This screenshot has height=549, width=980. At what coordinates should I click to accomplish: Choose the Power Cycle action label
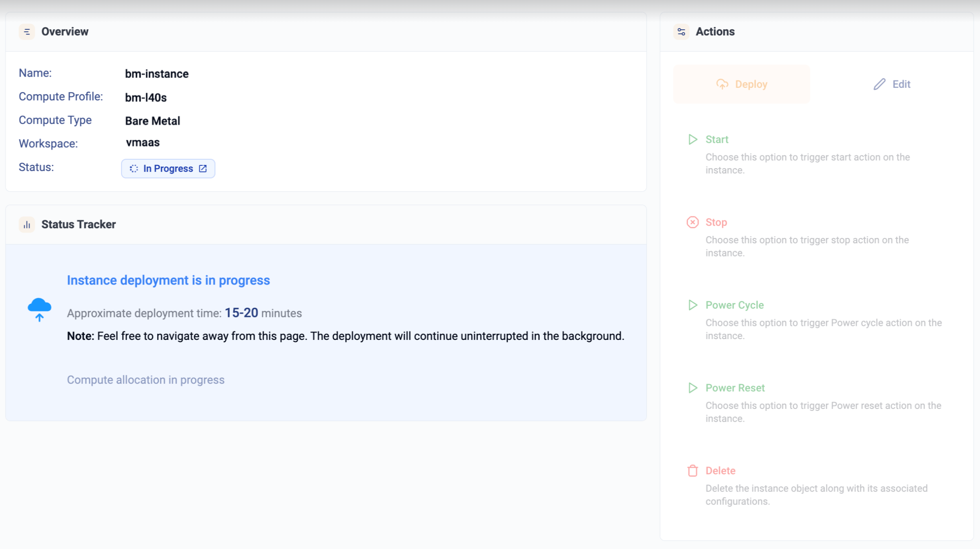[735, 305]
